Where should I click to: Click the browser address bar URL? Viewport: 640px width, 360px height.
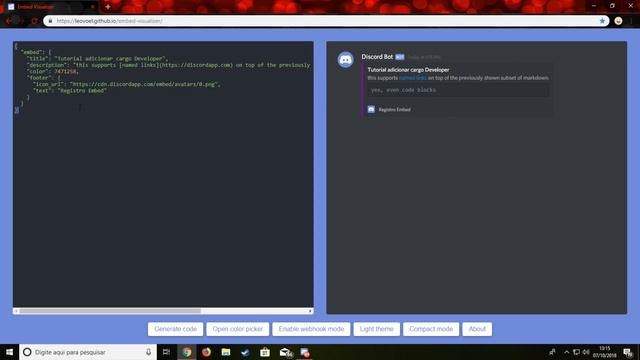pyautogui.click(x=109, y=21)
